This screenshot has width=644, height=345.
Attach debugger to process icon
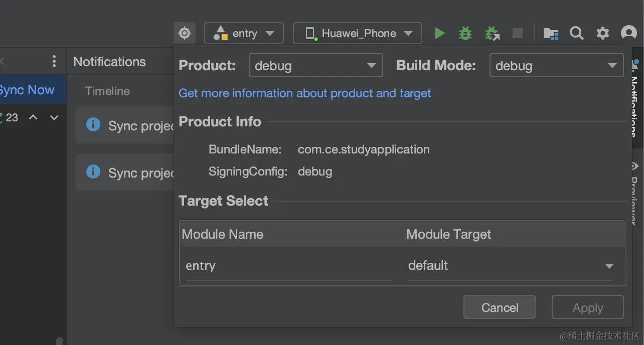coord(492,34)
